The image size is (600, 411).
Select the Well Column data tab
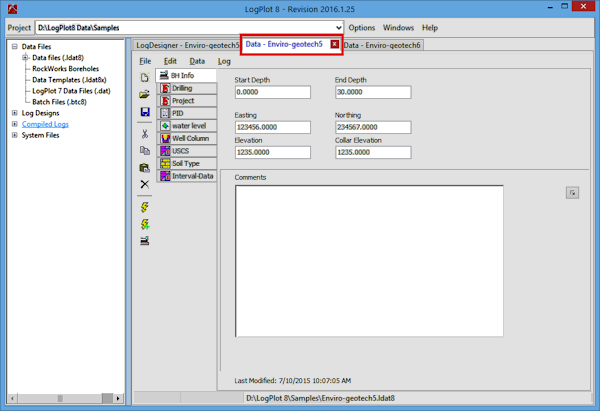tap(189, 138)
